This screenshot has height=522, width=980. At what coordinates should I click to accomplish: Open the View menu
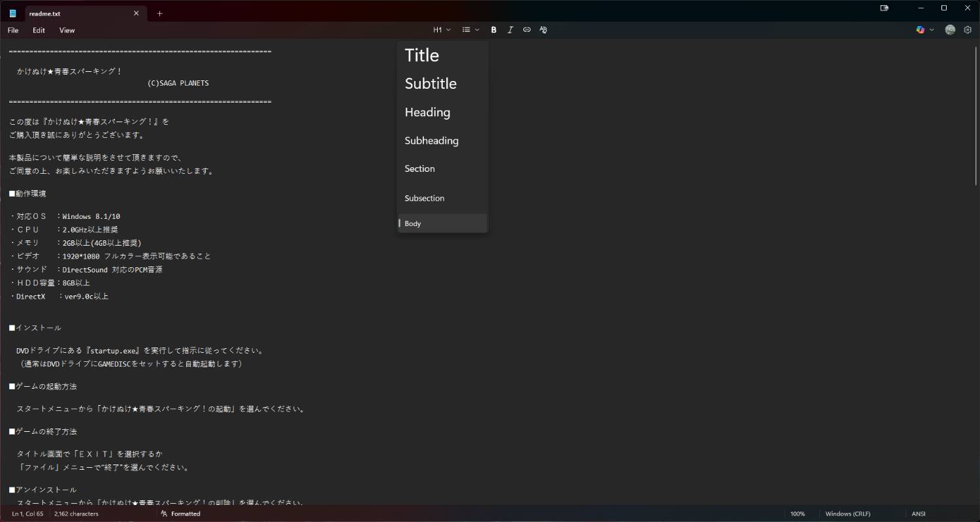click(x=67, y=30)
